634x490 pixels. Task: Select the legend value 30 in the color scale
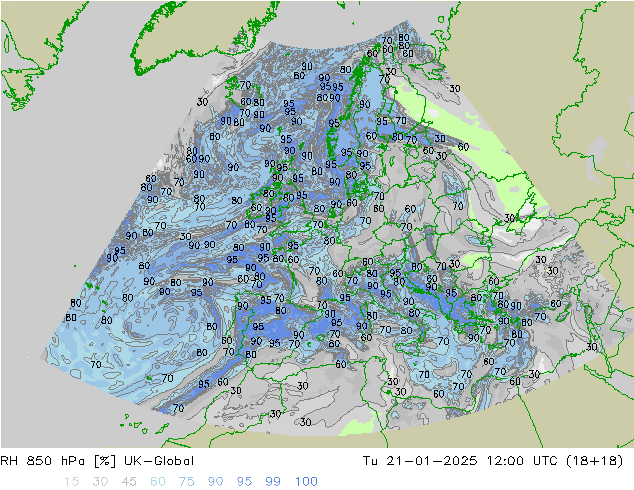[100, 482]
